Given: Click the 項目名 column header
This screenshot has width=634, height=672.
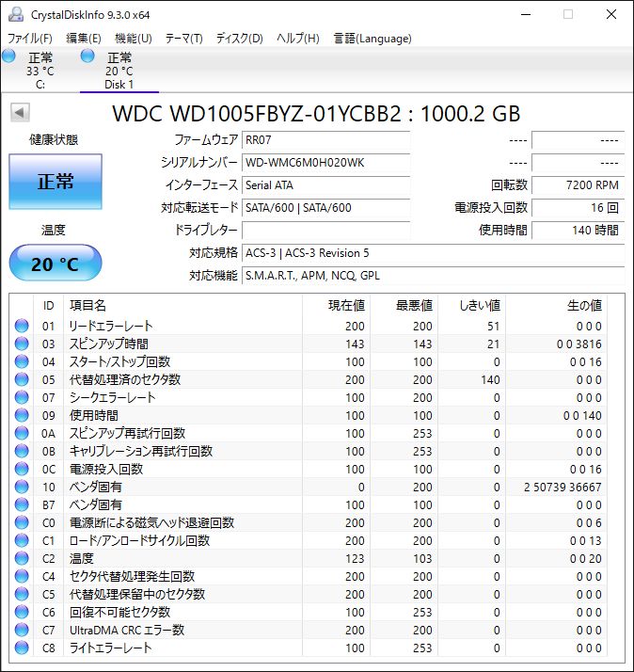Looking at the screenshot, I should (182, 306).
